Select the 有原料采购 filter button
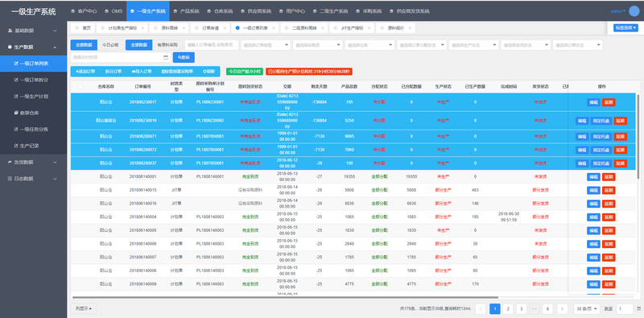Image resolution: width=644 pixels, height=318 pixels. [167, 45]
